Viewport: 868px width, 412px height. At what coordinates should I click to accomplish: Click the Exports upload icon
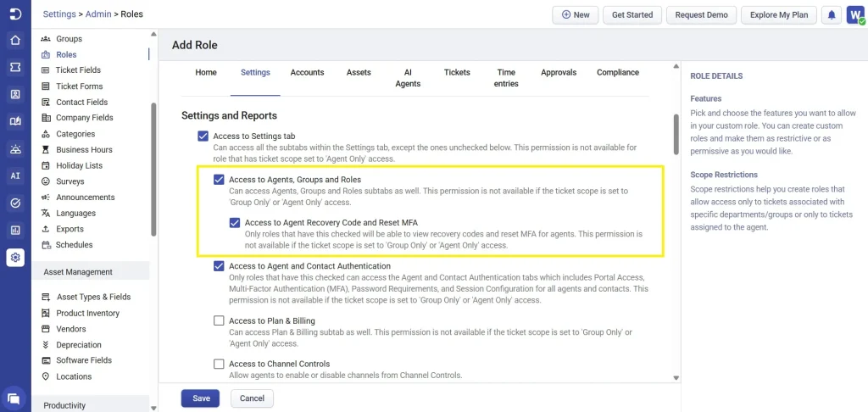[46, 229]
